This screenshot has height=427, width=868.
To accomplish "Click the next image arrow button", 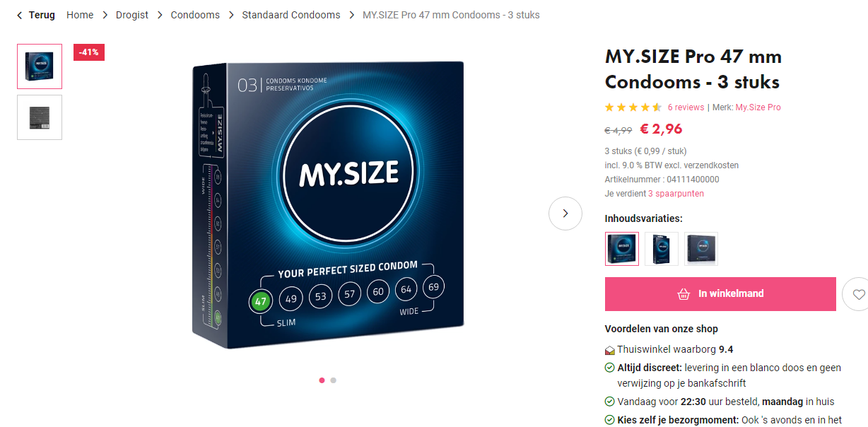I will pos(565,213).
